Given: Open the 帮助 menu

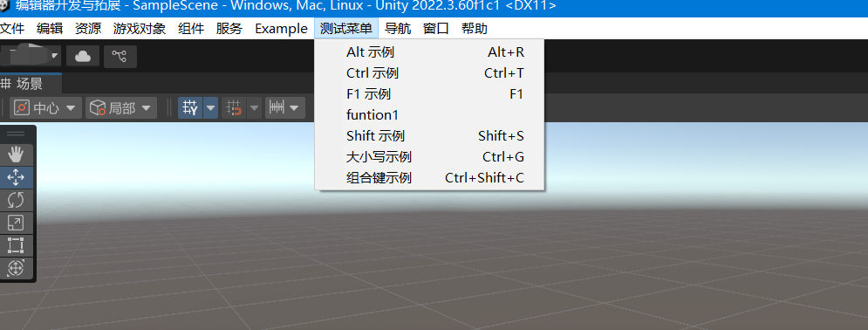Looking at the screenshot, I should [475, 28].
